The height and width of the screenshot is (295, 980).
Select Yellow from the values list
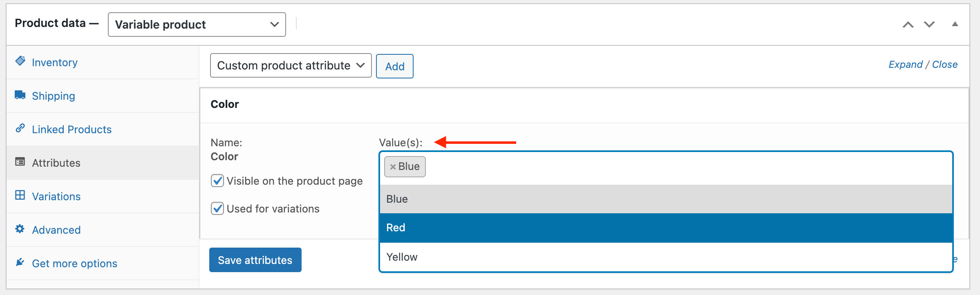(666, 257)
